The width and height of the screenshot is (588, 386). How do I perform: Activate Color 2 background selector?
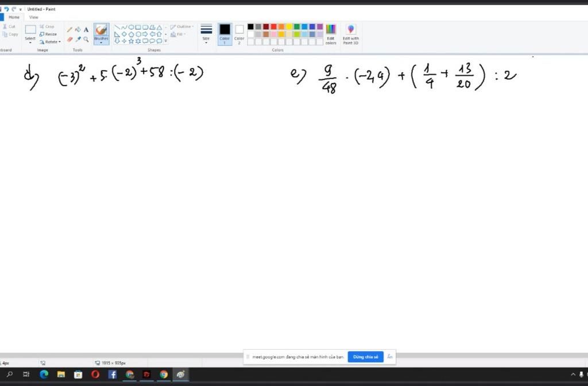coord(239,34)
